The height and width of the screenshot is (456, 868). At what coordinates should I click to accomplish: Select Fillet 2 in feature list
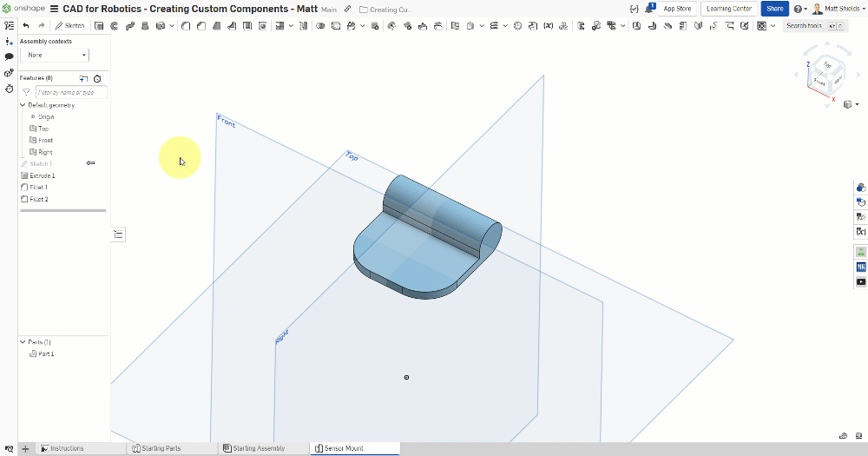39,199
